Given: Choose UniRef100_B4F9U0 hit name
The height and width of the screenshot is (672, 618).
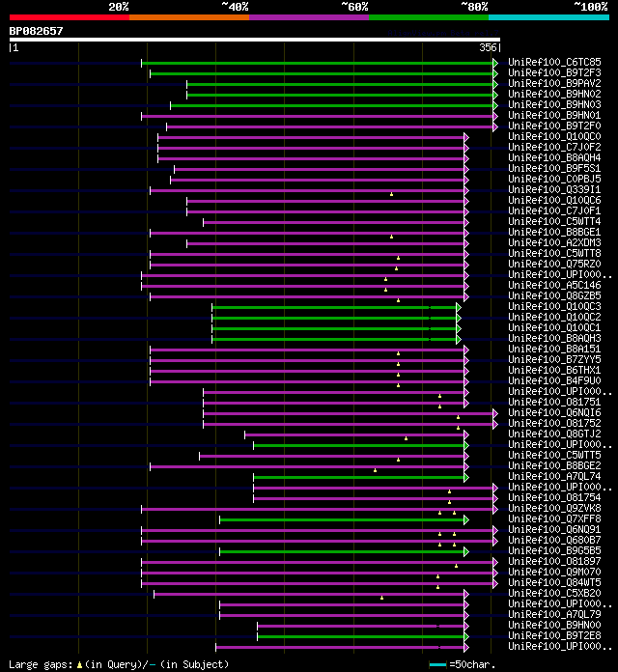Looking at the screenshot, I should (554, 380).
